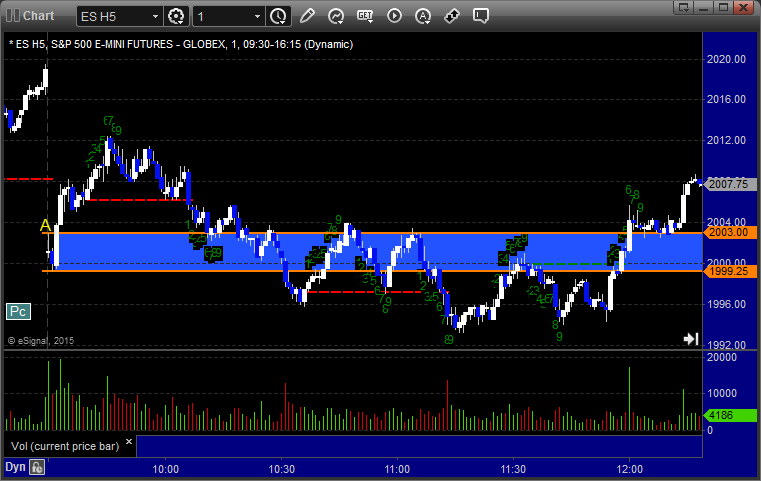This screenshot has height=481, width=761.
Task: Click the yellow A marker on chart
Action: [x=44, y=226]
